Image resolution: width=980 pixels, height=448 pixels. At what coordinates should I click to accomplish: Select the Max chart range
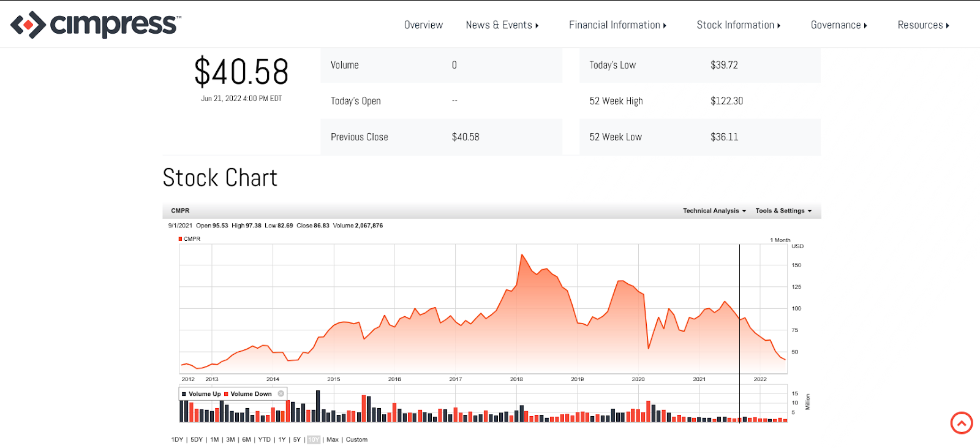(333, 439)
